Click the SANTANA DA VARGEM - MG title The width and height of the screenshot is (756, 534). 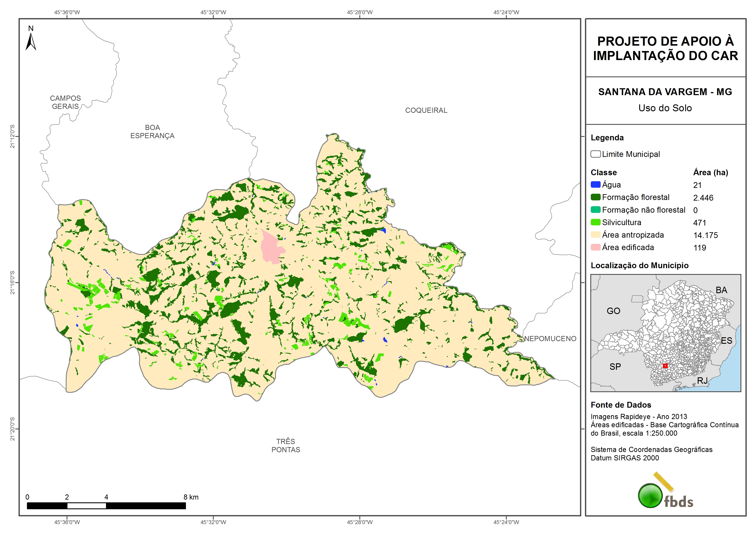pyautogui.click(x=665, y=92)
